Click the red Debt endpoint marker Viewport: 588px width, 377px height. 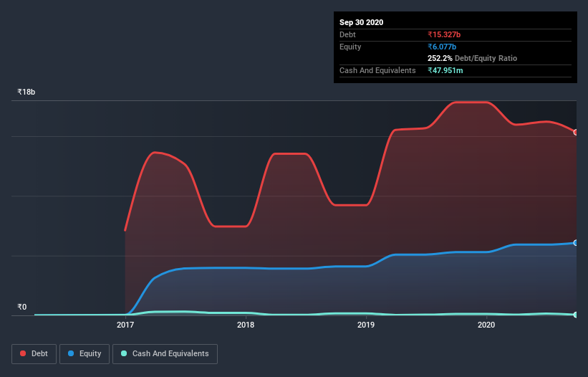tap(576, 132)
